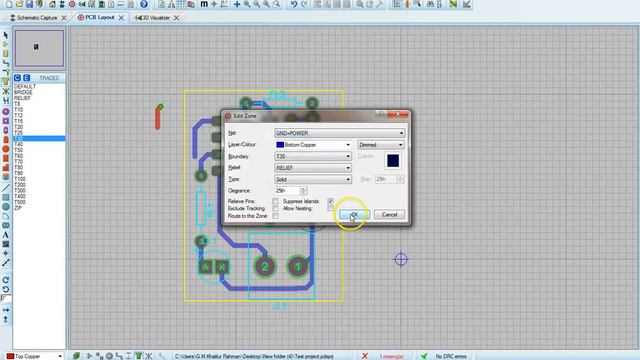
Task: Click the Clearance spinner arrows
Action: pos(303,191)
